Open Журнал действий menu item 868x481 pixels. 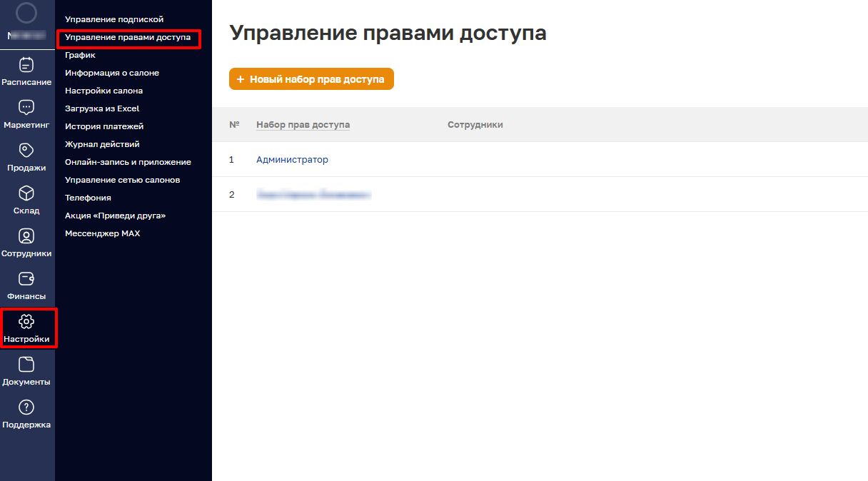[102, 144]
